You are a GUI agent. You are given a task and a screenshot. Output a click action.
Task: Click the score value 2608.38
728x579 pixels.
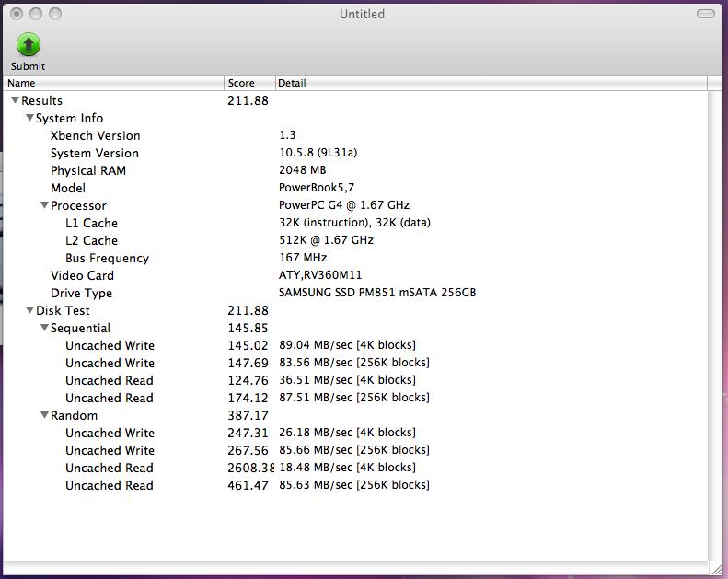point(250,468)
